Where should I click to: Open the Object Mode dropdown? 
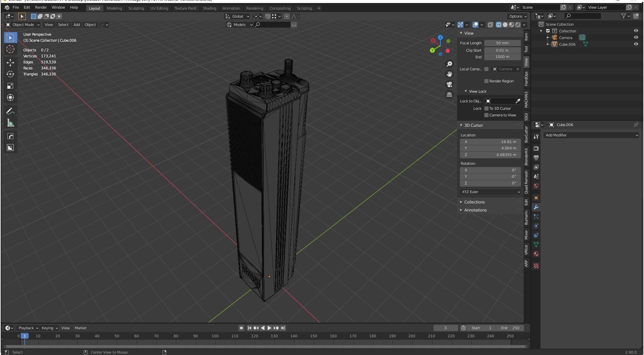coord(23,25)
